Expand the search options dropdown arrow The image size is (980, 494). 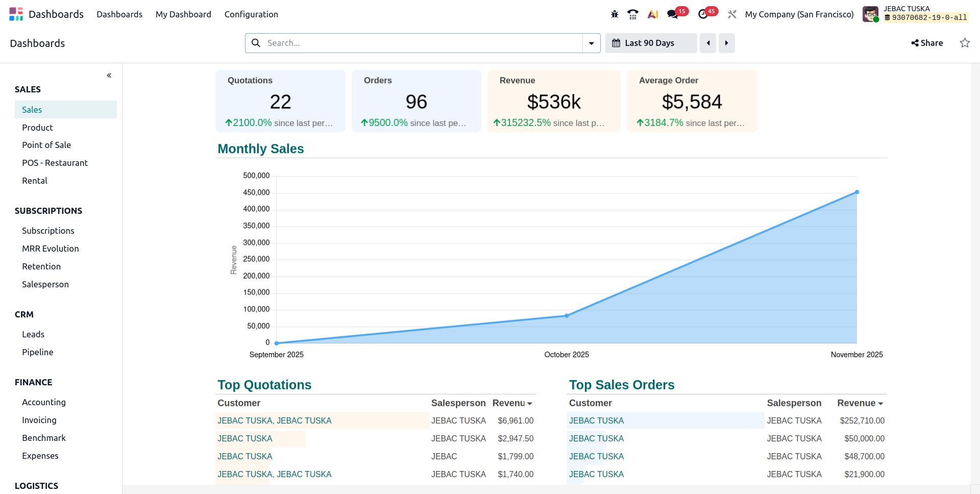pyautogui.click(x=591, y=43)
